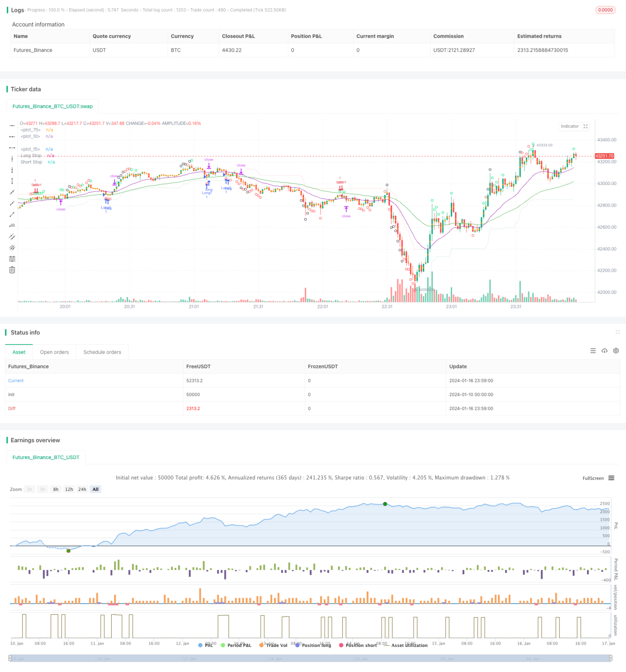Viewport: 626px width, 672px height.
Task: Click the cloud download icon in Status info
Action: (x=604, y=351)
